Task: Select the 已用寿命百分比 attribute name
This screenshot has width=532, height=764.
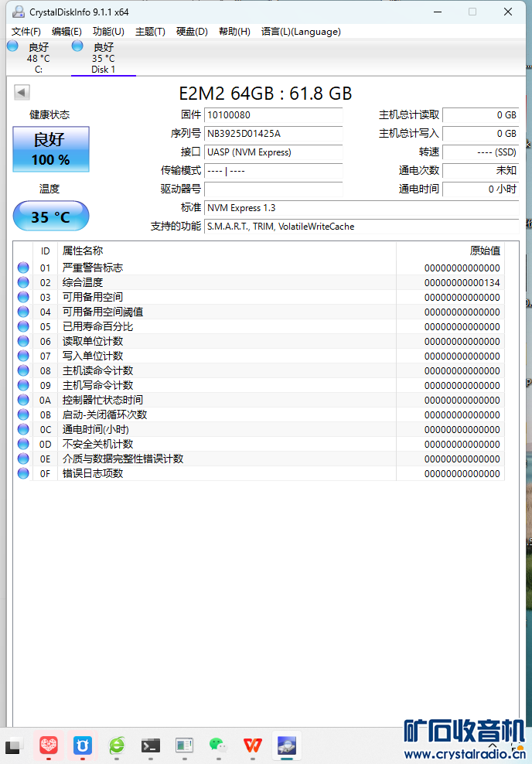Action: (x=98, y=326)
